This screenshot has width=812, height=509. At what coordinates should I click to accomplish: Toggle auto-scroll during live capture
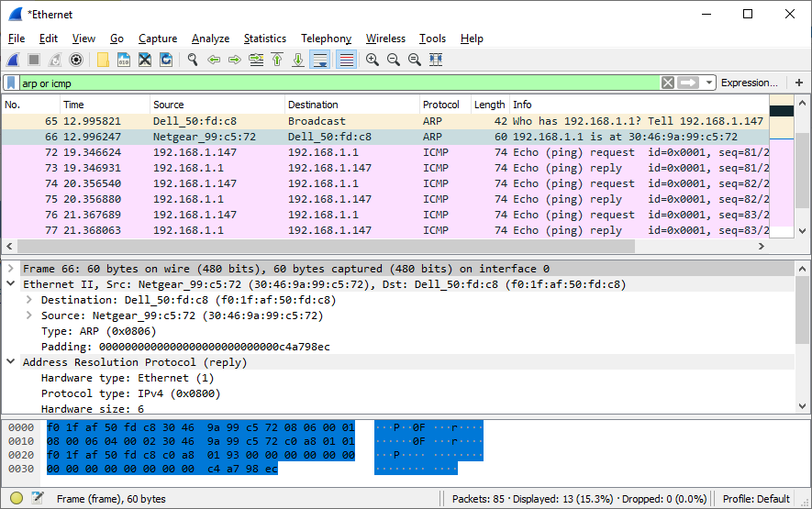coord(320,60)
